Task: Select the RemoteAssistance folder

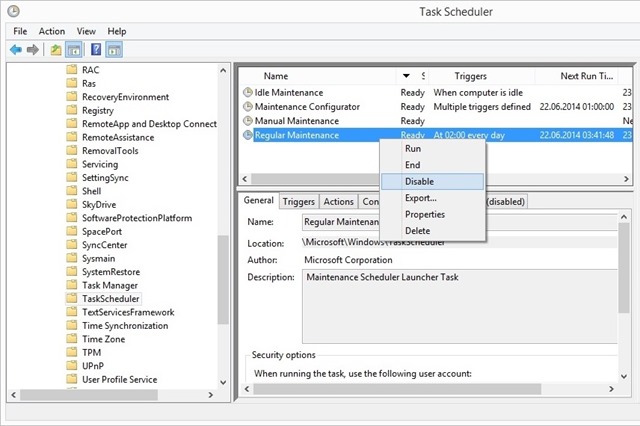Action: [118, 138]
